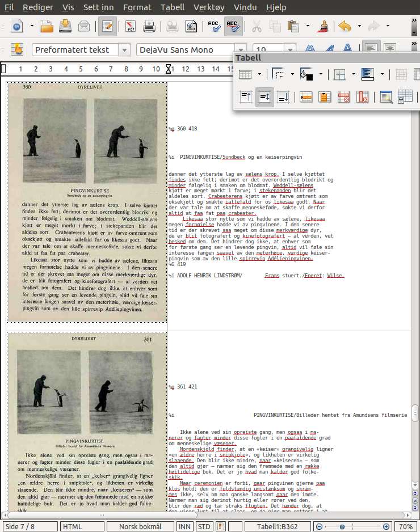Open the file folder icon
The height and width of the screenshot is (532, 420).
point(47,26)
